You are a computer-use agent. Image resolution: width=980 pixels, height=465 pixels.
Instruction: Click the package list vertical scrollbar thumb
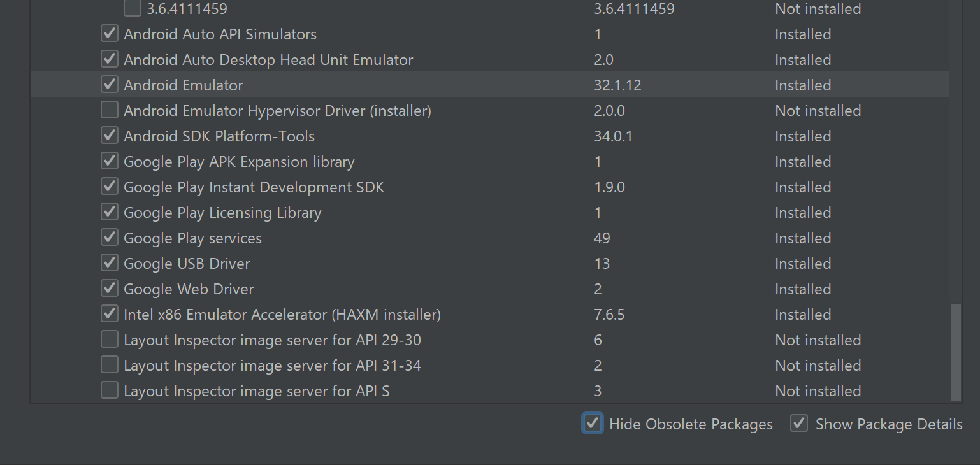(955, 352)
